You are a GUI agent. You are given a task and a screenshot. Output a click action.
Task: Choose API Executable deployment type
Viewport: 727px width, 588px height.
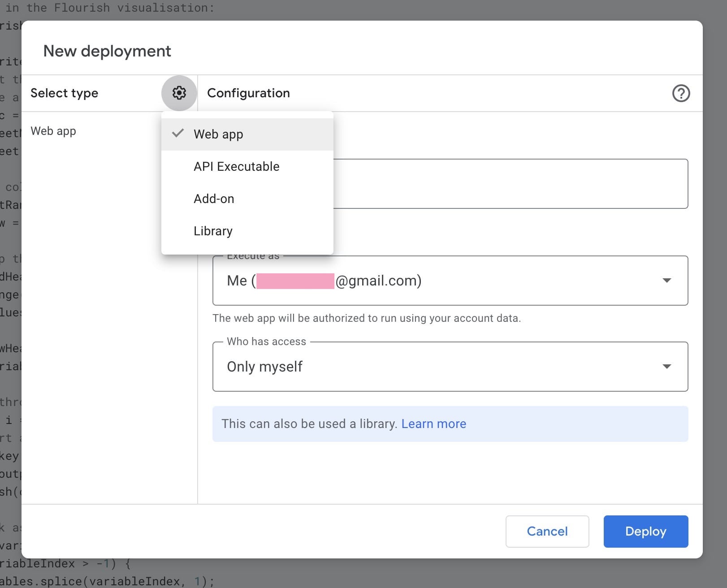(247, 166)
